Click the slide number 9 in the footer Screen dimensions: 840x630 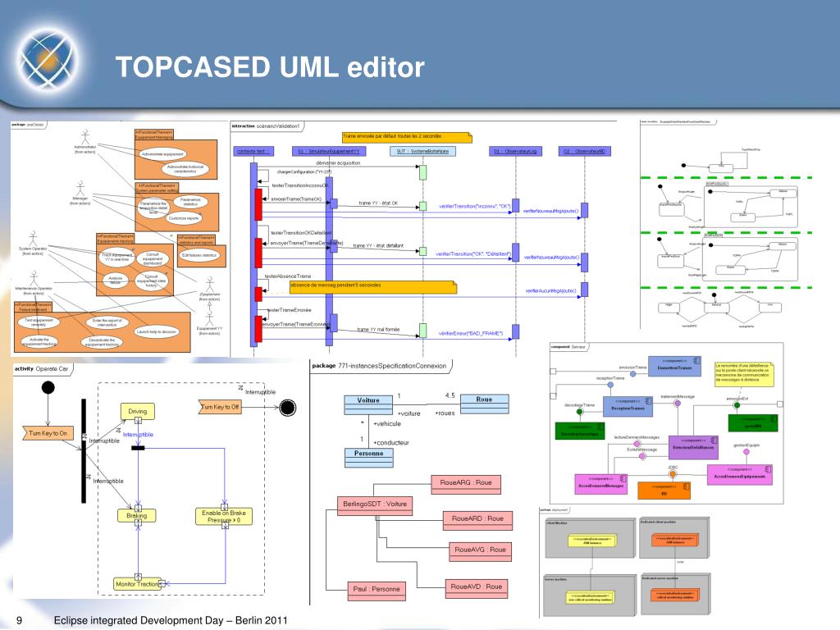click(20, 620)
